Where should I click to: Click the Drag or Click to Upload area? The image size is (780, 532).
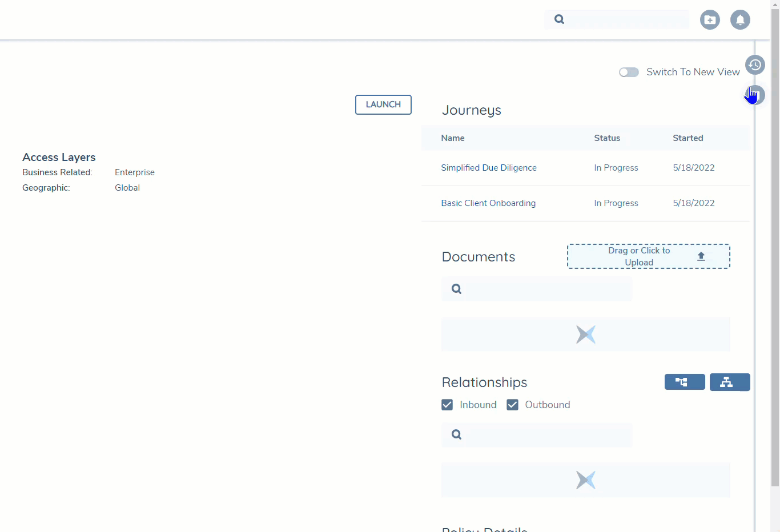(638, 256)
